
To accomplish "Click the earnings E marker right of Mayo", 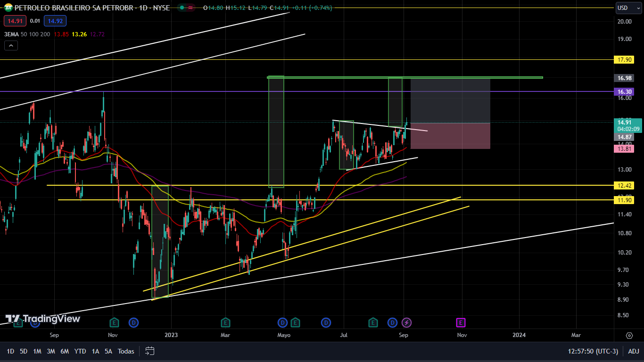I will pos(295,322).
